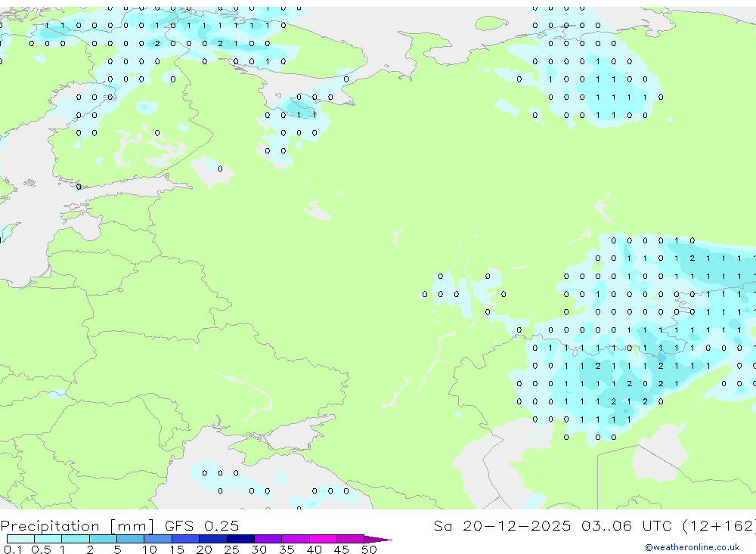The width and height of the screenshot is (756, 554).
Task: Select the legend label "10"
Action: [x=149, y=549]
